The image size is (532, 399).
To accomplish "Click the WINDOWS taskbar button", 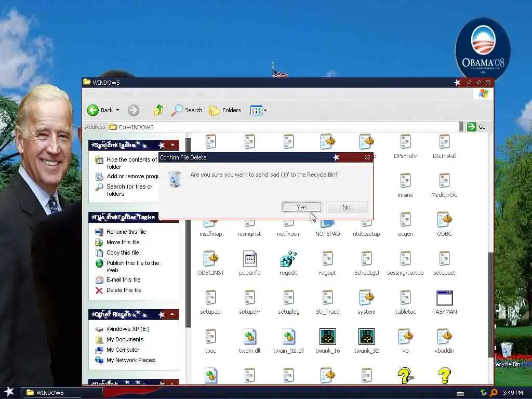I will [62, 393].
